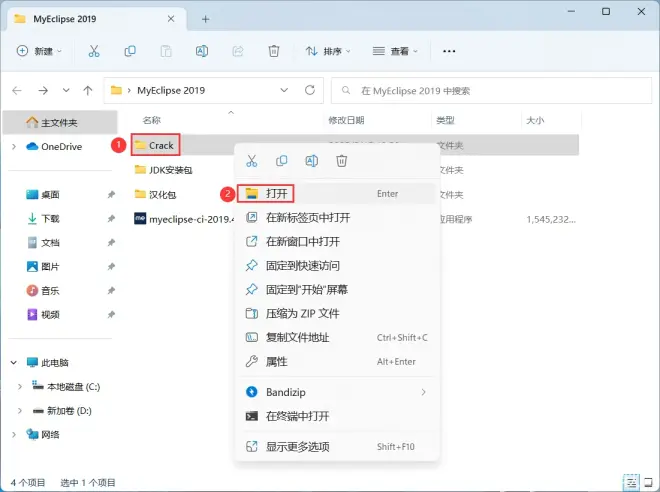Select the myeclipse-ci-2019 installer file
Screen dimensions: 660x492
coord(184,219)
